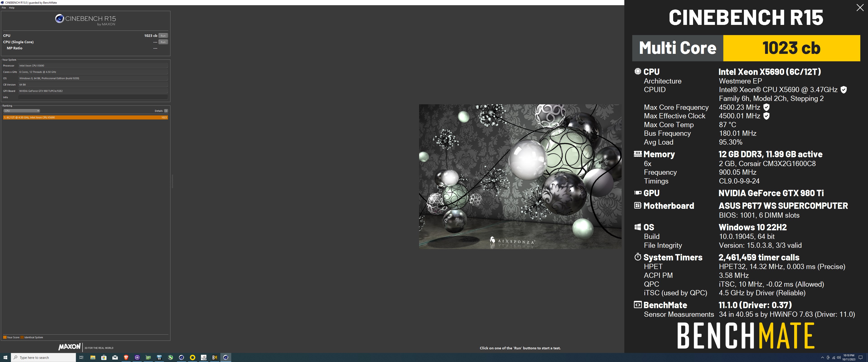The height and width of the screenshot is (362, 868).
Task: Open the green graphics card taskbar icon
Action: tap(148, 358)
